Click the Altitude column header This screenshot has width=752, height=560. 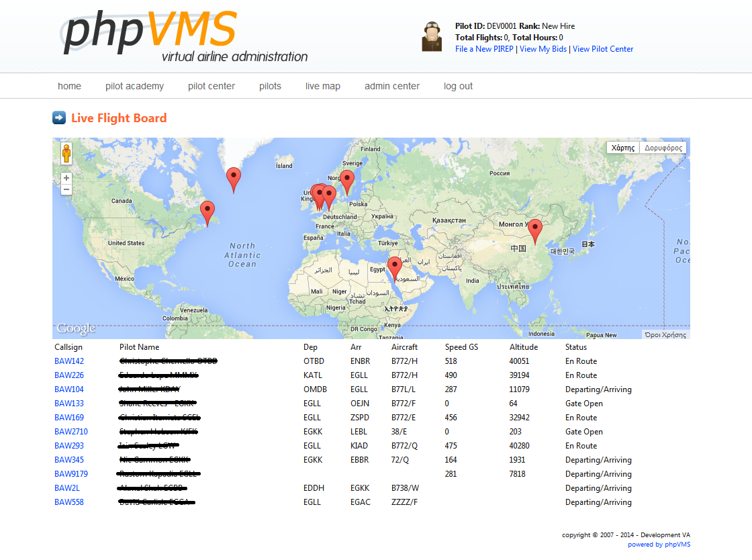coord(524,347)
